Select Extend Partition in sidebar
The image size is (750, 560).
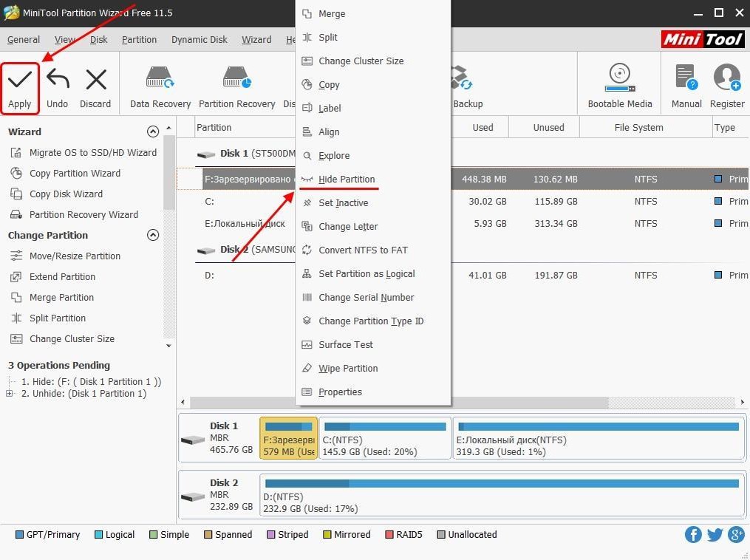52,276
